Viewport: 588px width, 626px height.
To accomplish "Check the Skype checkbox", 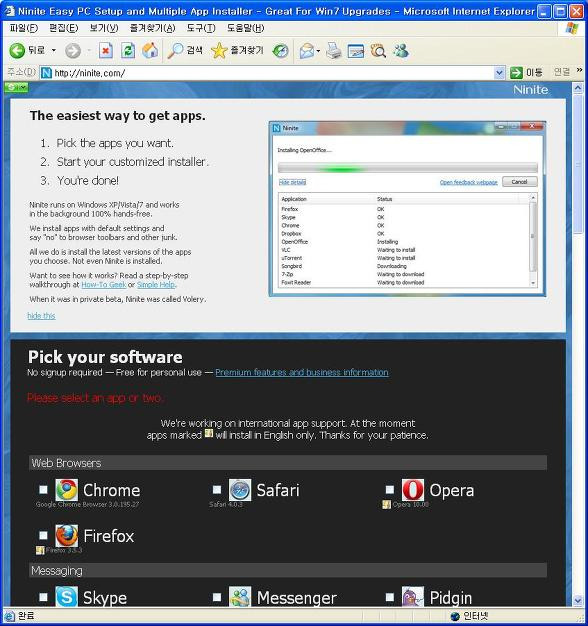I will [43, 597].
